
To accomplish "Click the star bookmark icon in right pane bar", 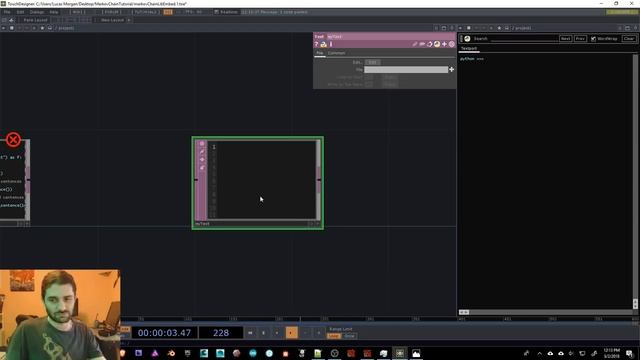I will pyautogui.click(x=499, y=28).
